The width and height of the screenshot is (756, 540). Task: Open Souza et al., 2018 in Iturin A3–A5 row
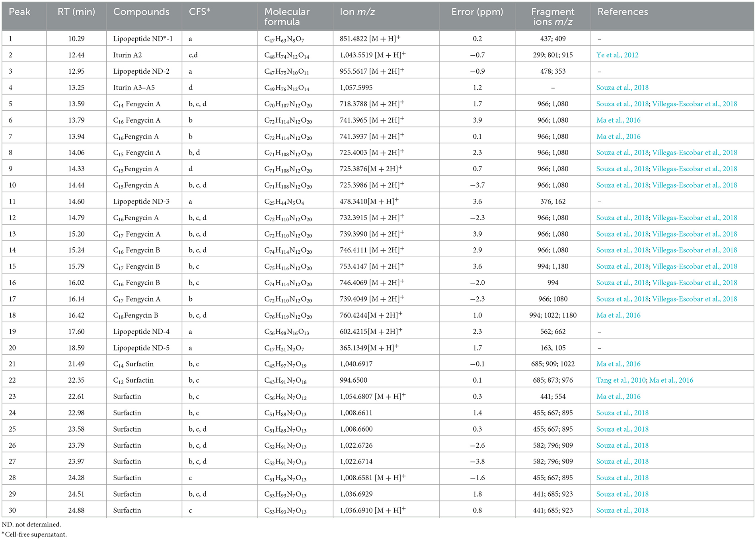pos(622,88)
